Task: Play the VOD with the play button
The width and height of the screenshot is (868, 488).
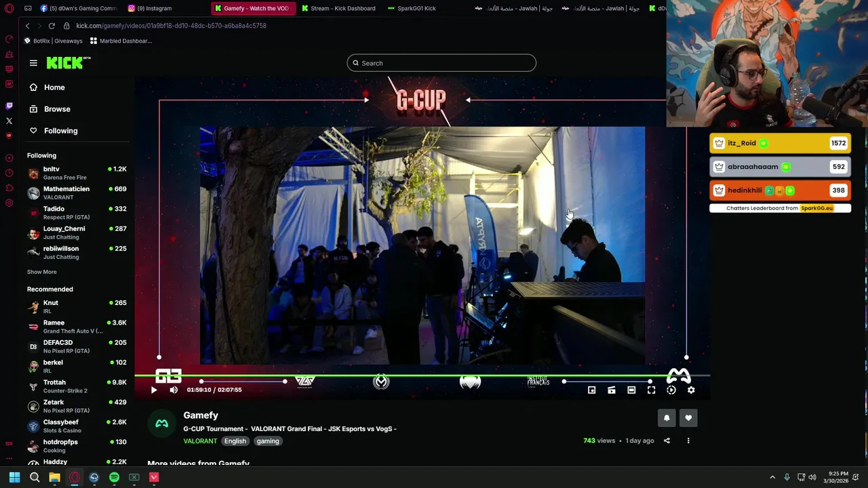Action: [x=154, y=390]
